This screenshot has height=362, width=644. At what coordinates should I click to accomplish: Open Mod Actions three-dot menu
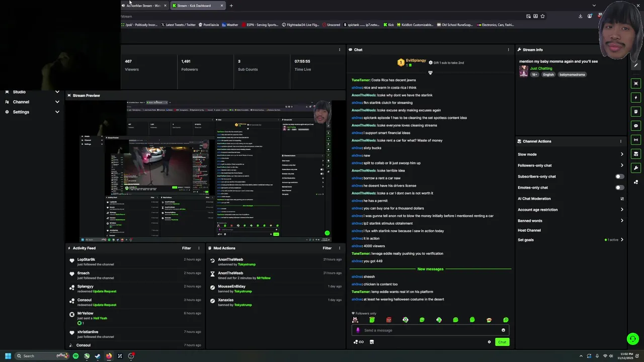pos(339,248)
